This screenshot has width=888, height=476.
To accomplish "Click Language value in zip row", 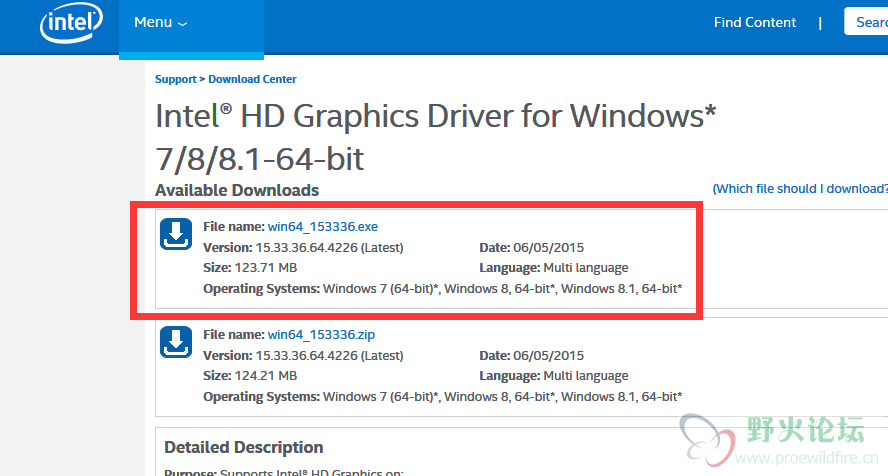I will pyautogui.click(x=586, y=376).
